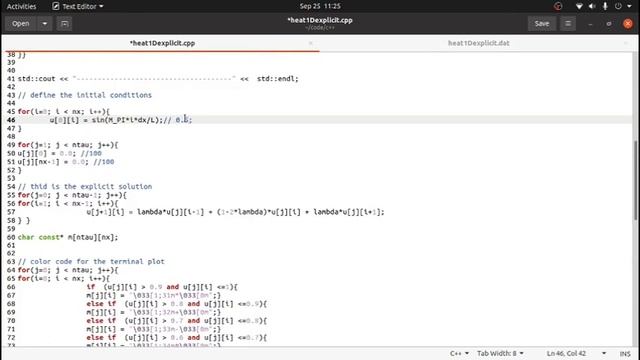Viewport: 640px width, 360px height.
Task: Switch to the heat1Dexplicit.dat tab
Action: tap(478, 43)
